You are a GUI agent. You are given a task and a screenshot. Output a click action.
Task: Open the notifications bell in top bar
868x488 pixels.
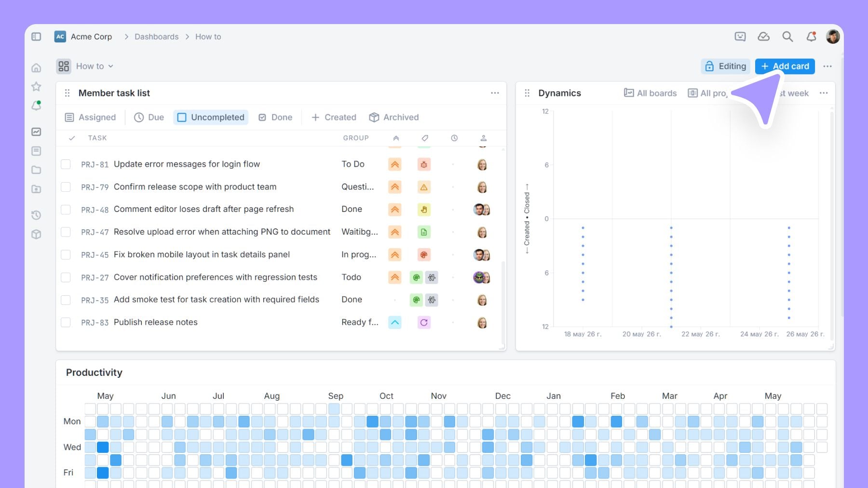coord(811,37)
